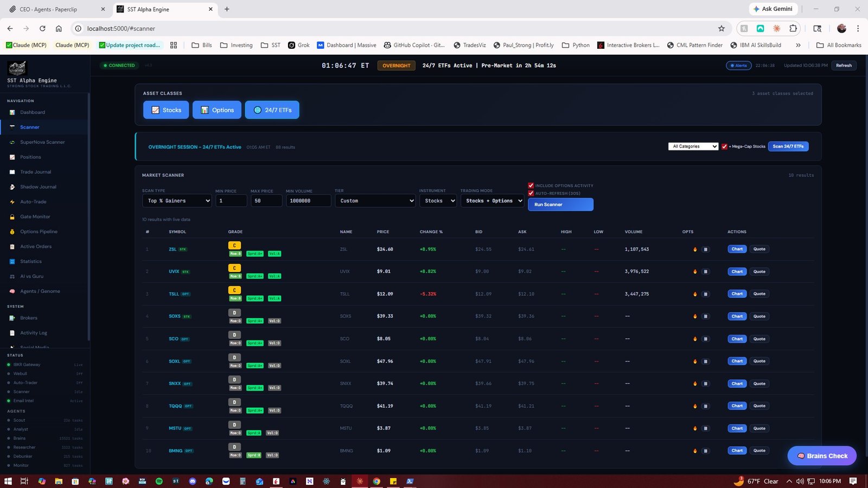
Task: Click the options chain grid icon for BMNG
Action: [705, 451]
